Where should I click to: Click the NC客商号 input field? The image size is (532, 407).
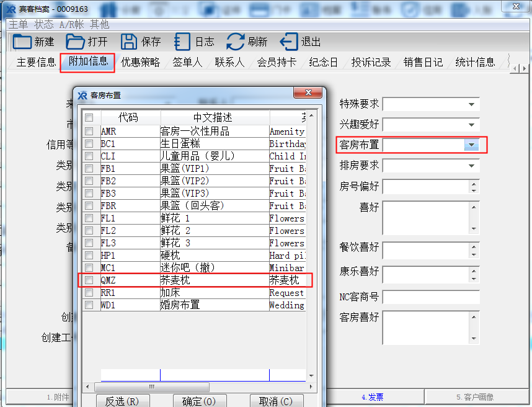(x=431, y=297)
